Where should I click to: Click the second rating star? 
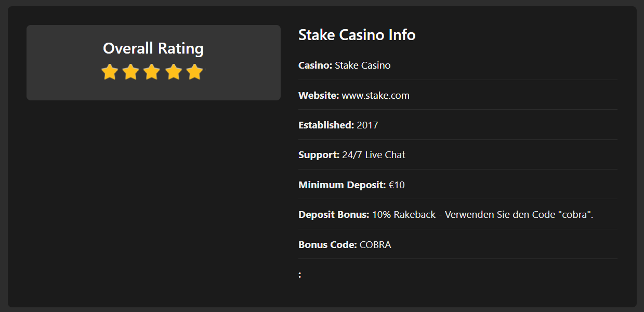(x=130, y=72)
